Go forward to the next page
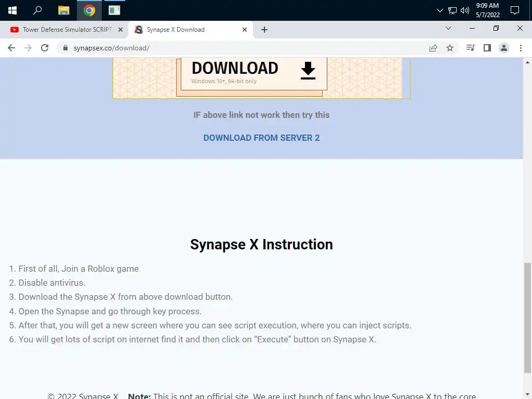This screenshot has height=399, width=532. tap(28, 48)
